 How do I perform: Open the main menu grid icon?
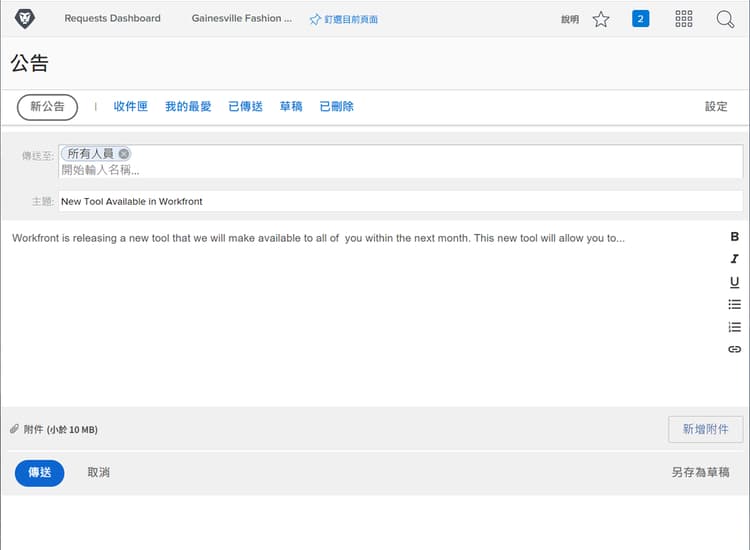(684, 19)
